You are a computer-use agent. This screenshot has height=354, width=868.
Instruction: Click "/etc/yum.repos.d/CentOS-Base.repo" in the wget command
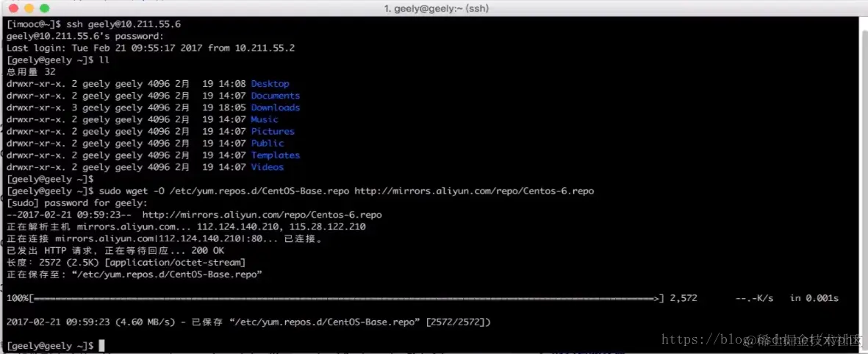coord(259,191)
